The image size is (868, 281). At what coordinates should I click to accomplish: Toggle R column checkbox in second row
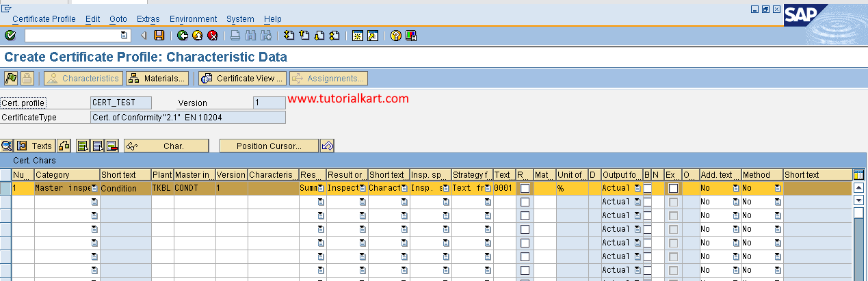point(525,202)
